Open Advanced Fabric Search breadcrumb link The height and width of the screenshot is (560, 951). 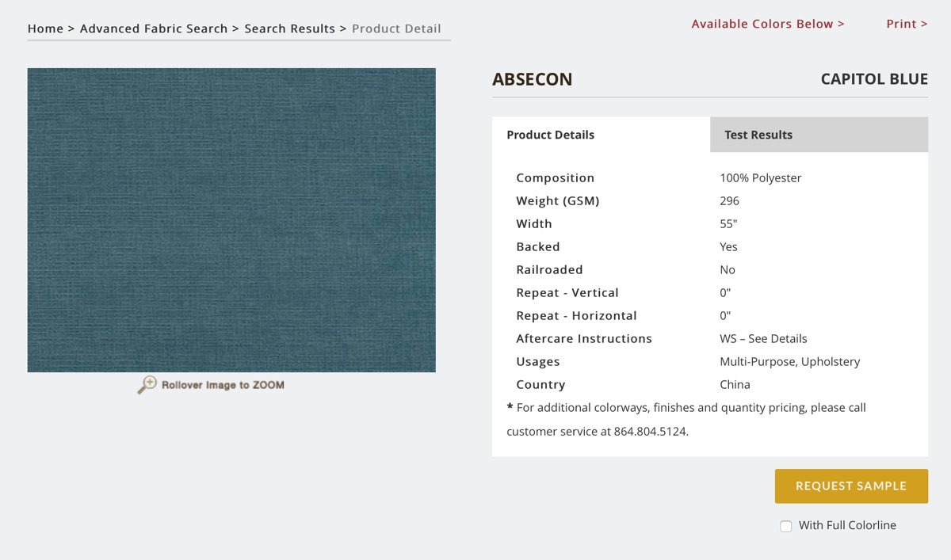click(154, 29)
